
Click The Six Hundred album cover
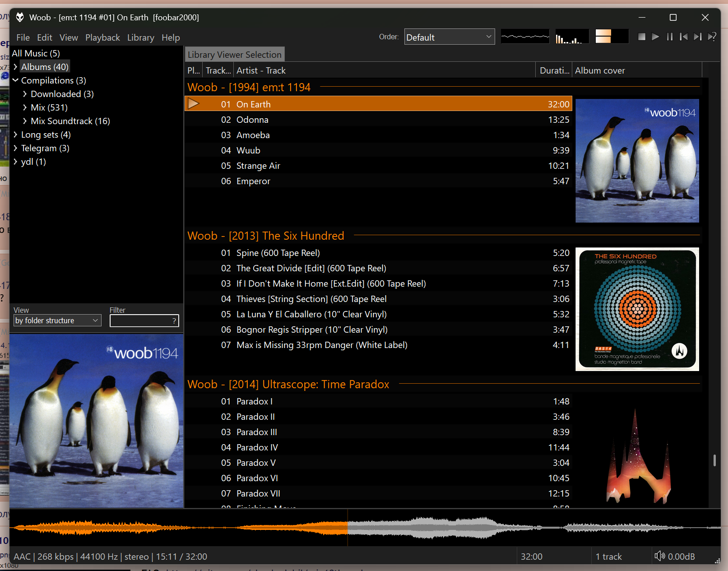(637, 309)
